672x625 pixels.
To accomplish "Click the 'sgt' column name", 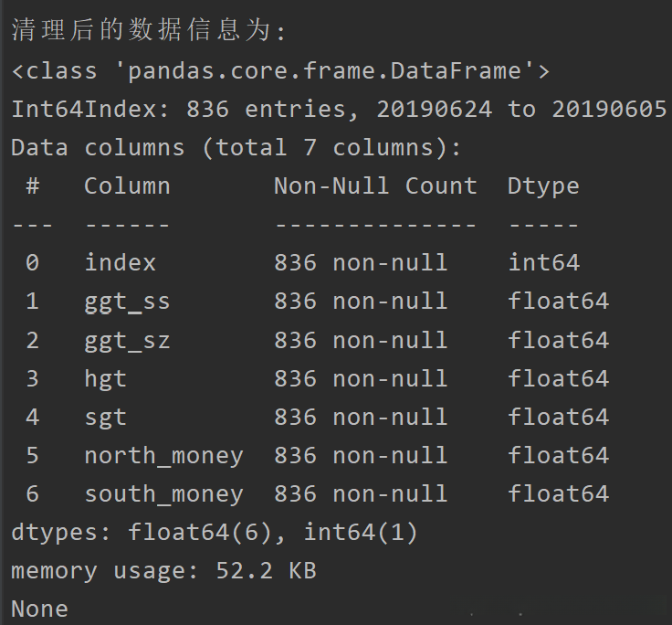I will (x=106, y=418).
